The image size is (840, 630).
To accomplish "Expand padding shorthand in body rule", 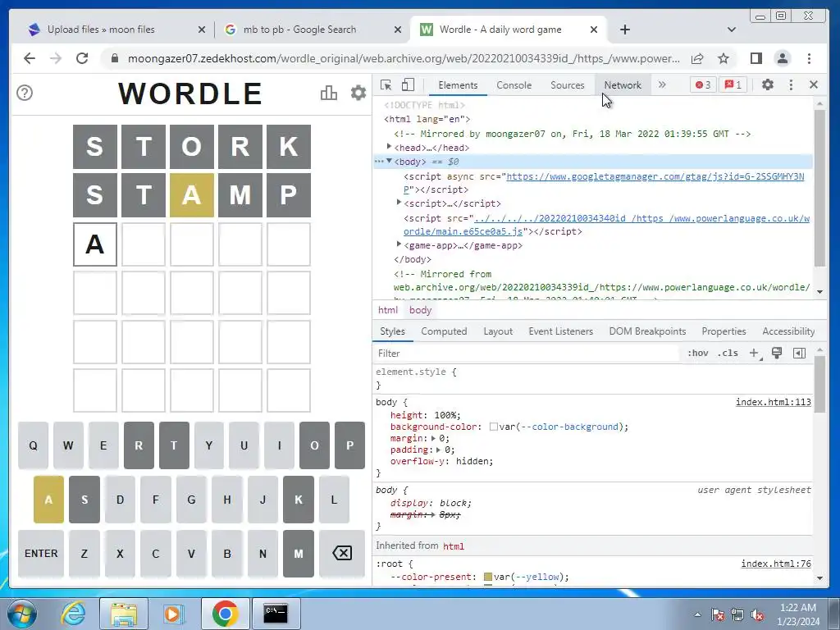I will (438, 450).
